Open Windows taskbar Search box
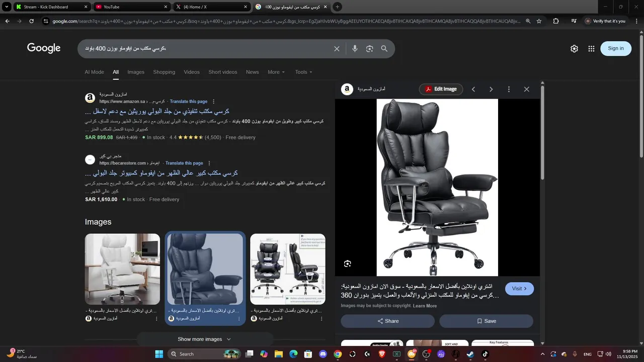 [x=204, y=354]
